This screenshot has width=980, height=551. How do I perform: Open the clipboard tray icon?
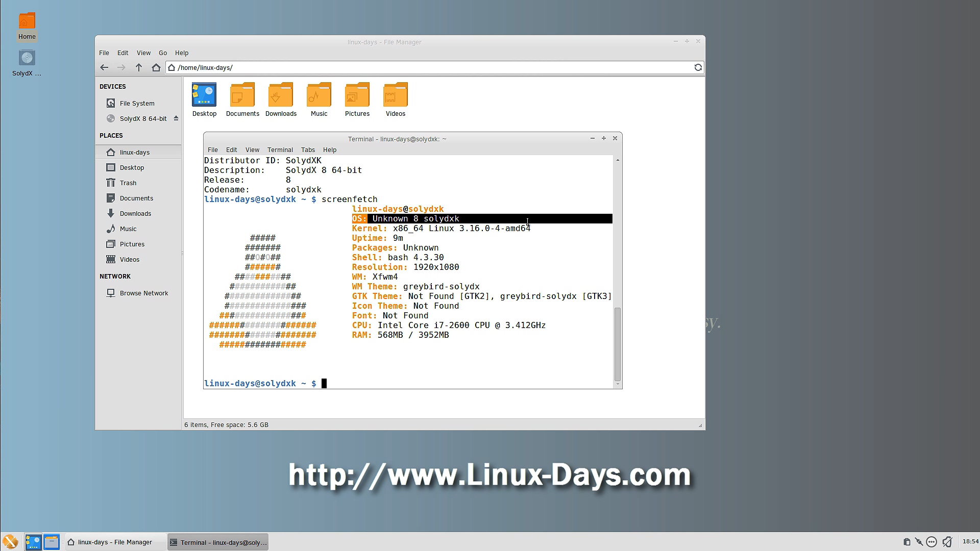(x=906, y=542)
